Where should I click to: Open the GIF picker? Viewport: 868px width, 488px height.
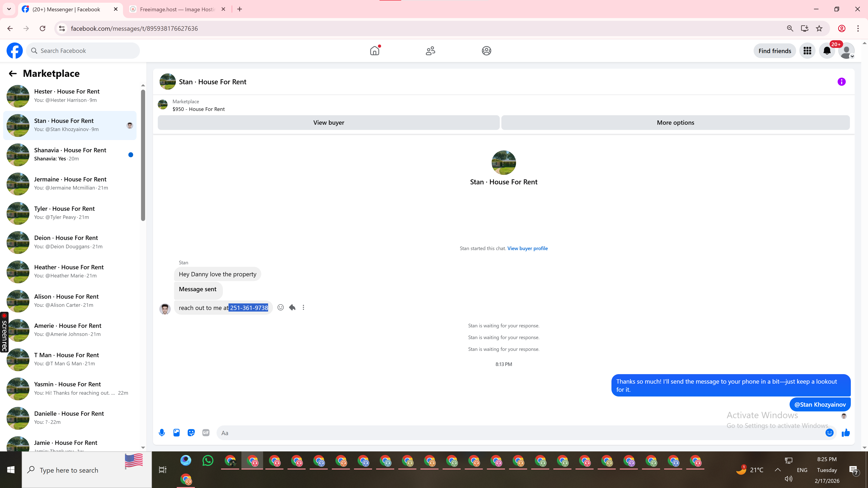tap(206, 433)
